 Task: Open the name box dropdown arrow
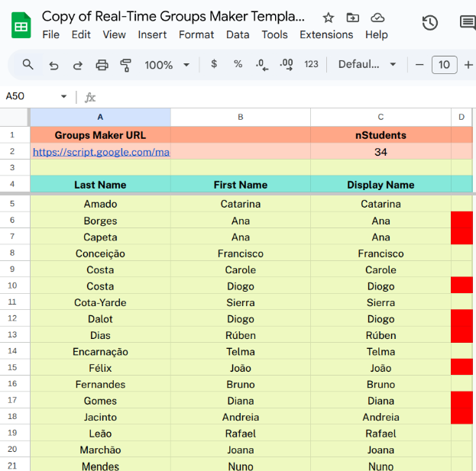64,97
